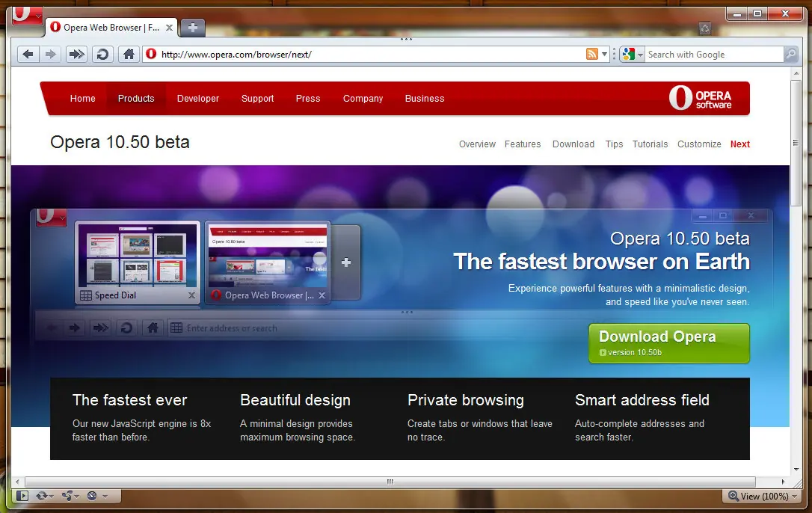
Task: Open the Home menu item
Action: tap(83, 99)
